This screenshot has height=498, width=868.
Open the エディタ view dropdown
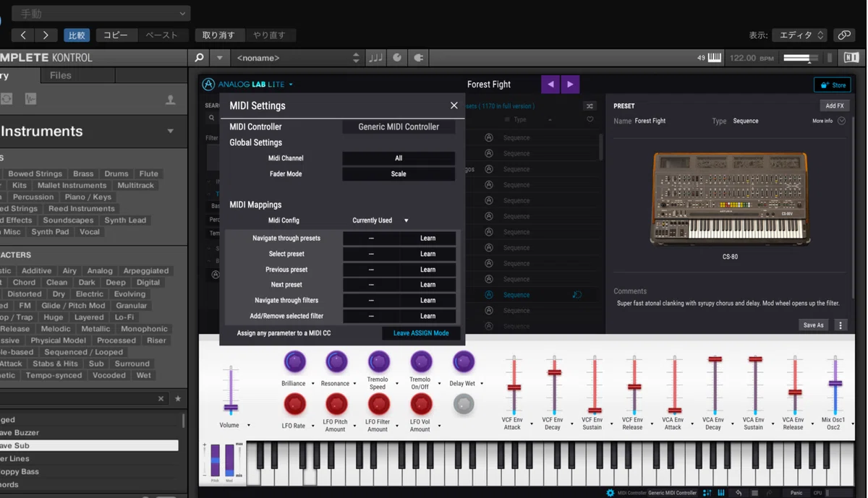(x=799, y=35)
